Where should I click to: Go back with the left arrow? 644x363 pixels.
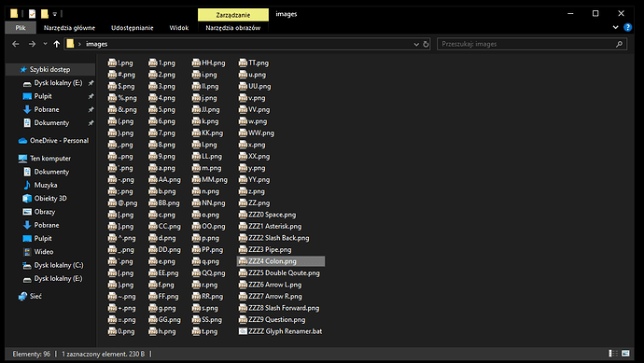coord(16,44)
